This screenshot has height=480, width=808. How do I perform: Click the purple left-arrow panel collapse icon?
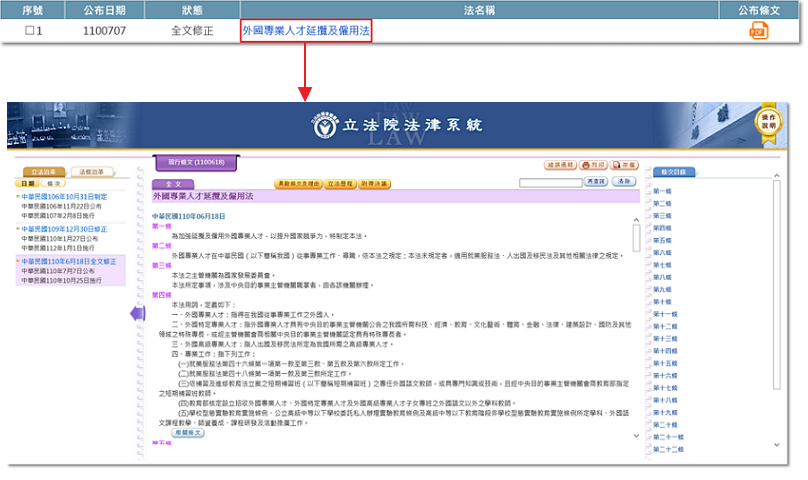tap(138, 314)
